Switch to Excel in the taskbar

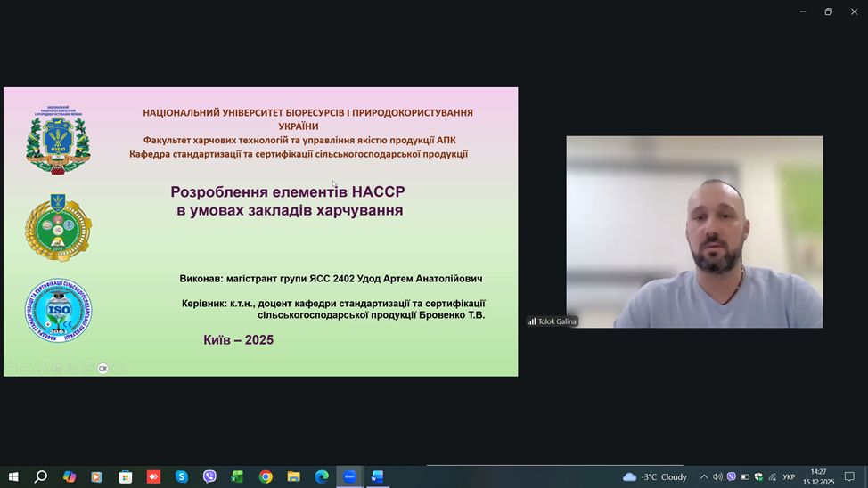coord(238,476)
